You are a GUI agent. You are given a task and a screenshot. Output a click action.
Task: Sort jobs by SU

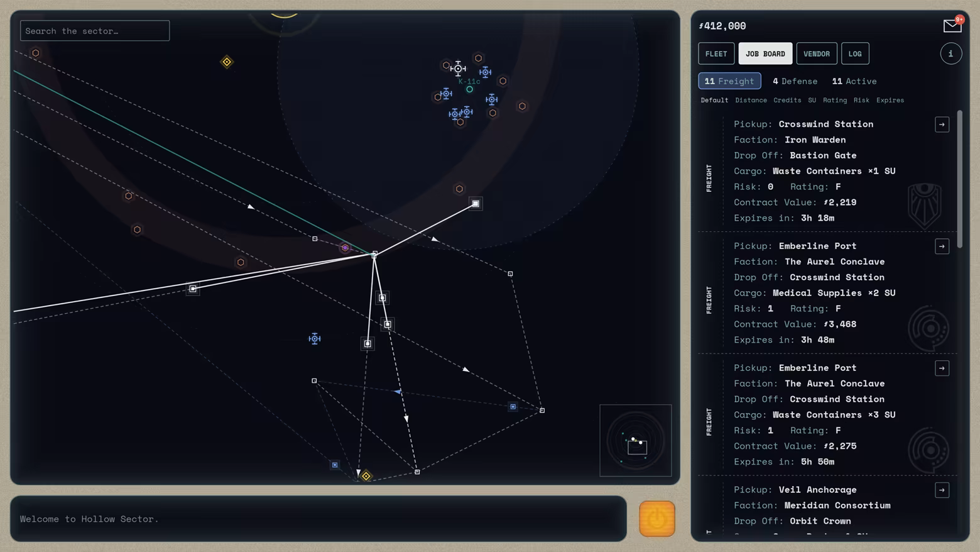tap(812, 100)
